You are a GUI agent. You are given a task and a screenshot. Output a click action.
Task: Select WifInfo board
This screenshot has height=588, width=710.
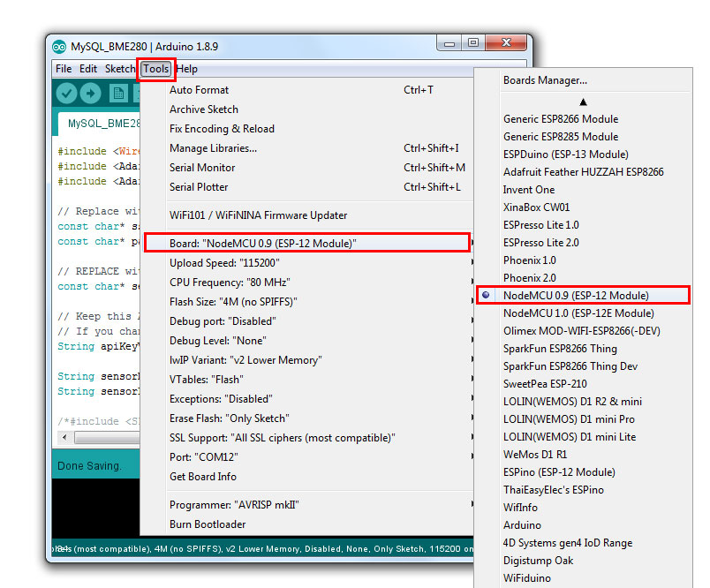tap(583, 508)
